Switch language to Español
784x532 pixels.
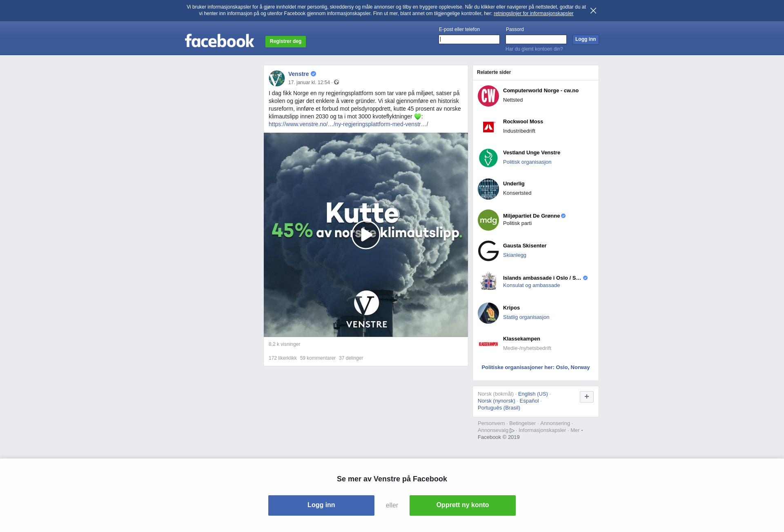529,401
